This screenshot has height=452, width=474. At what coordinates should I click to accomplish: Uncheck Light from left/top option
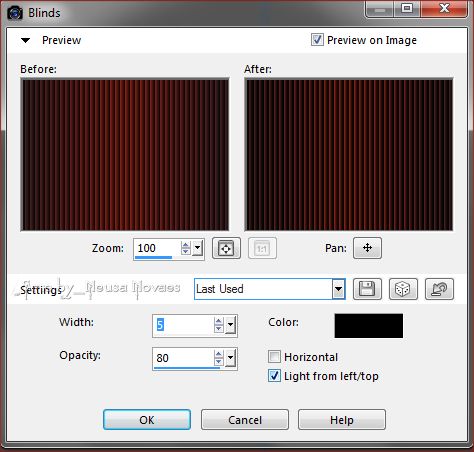274,376
